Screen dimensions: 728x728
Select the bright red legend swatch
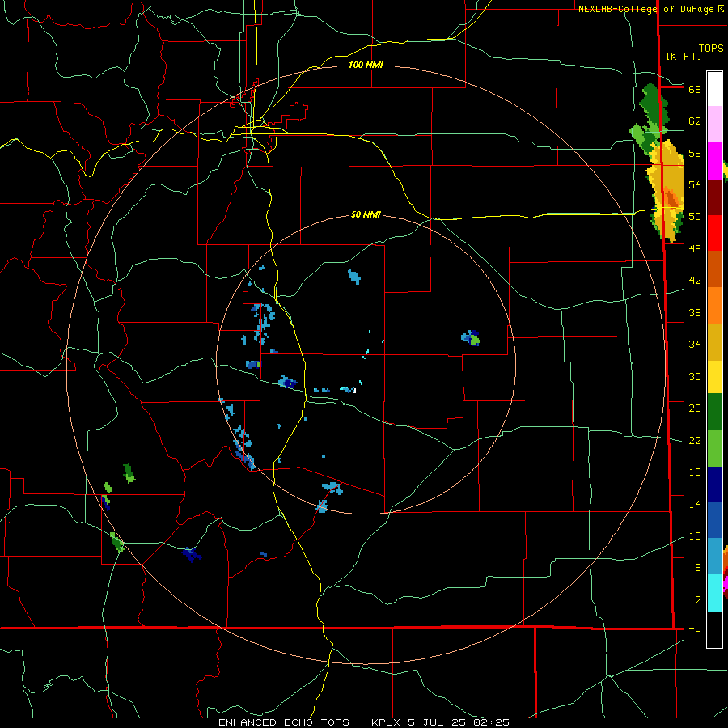714,233
